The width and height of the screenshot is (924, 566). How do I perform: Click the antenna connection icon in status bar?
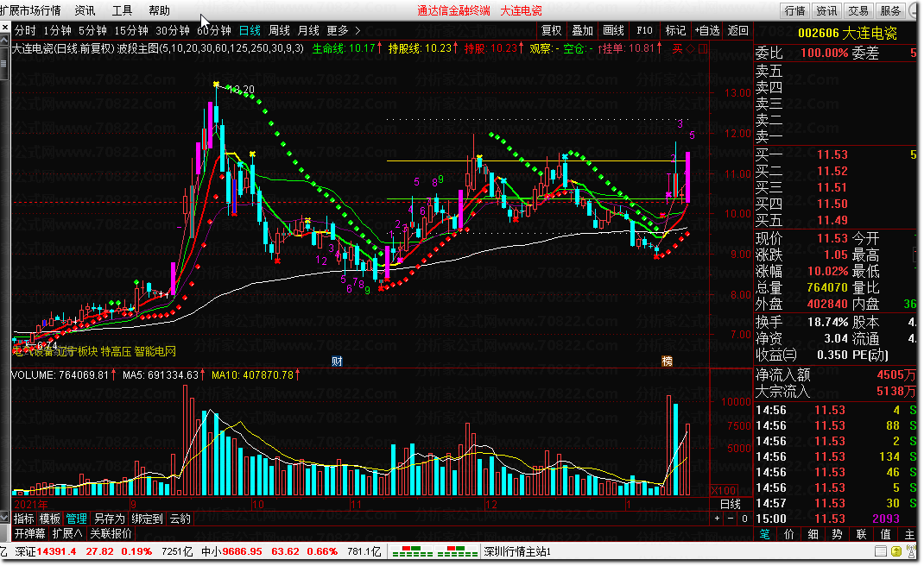(x=911, y=552)
